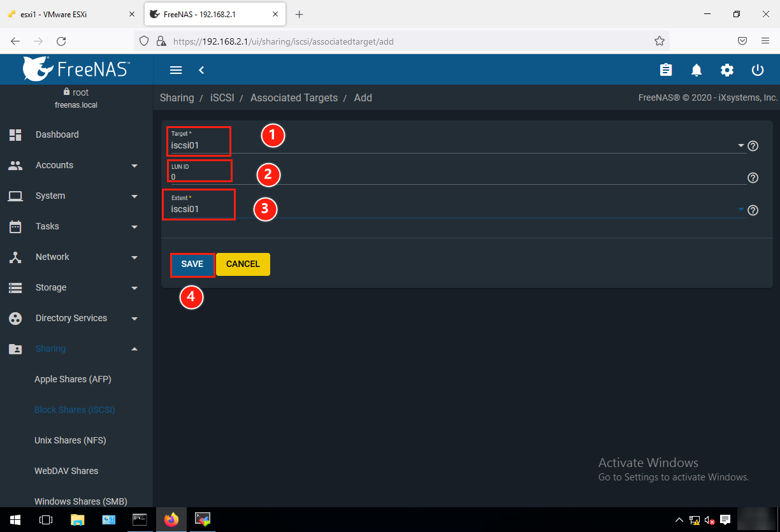Click the Associated Targets breadcrumb link
The height and width of the screenshot is (532, 780).
click(x=294, y=98)
